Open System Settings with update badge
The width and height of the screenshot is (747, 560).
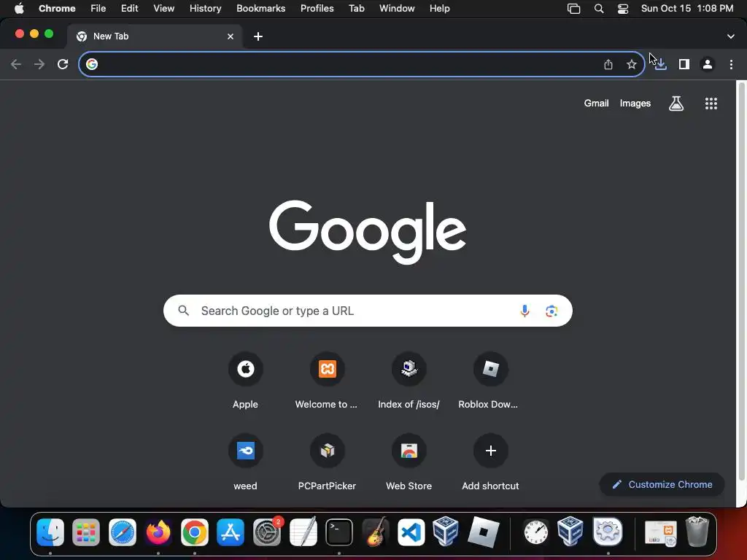coord(267,532)
